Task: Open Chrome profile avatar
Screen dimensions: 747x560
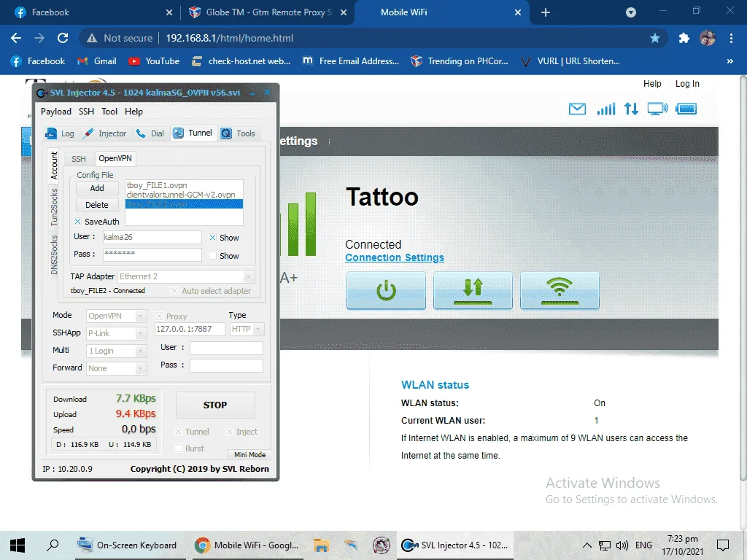Action: (708, 38)
